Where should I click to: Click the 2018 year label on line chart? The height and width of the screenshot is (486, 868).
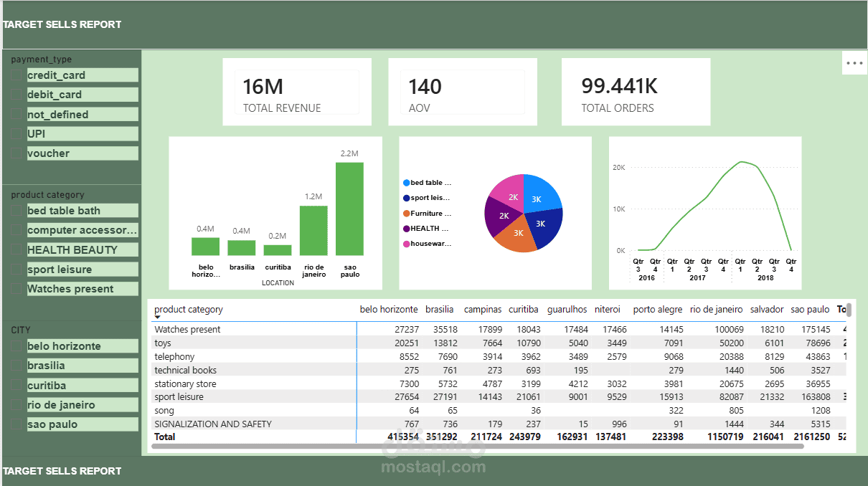[x=765, y=278]
